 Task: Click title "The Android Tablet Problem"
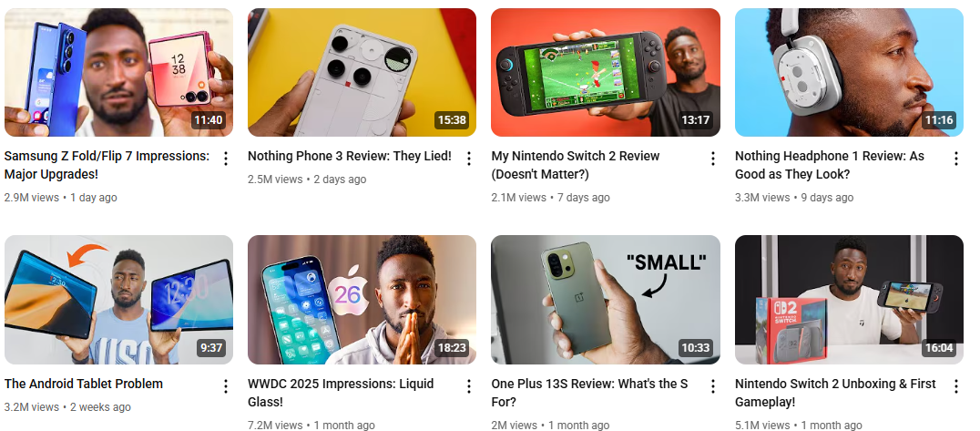pyautogui.click(x=84, y=384)
